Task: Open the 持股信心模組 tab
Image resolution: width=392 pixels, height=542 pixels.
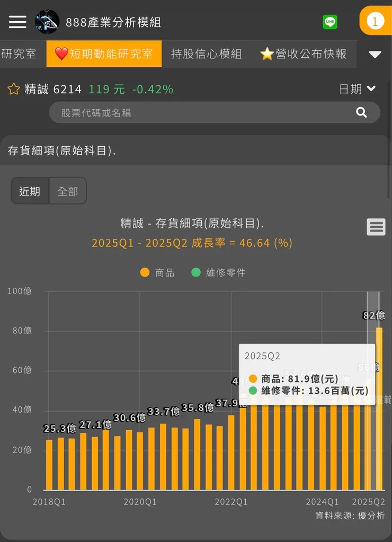Action: click(x=206, y=54)
